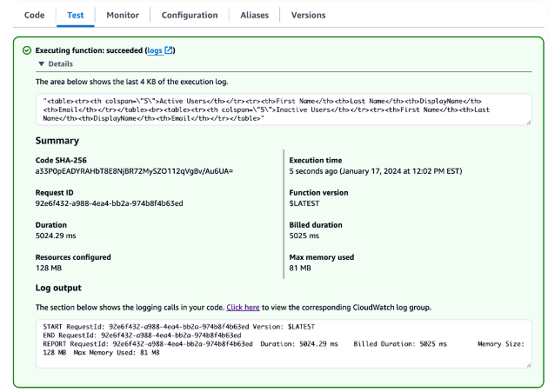548x392 pixels.
Task: Select the Billed duration value 5025 ms
Action: coord(304,236)
